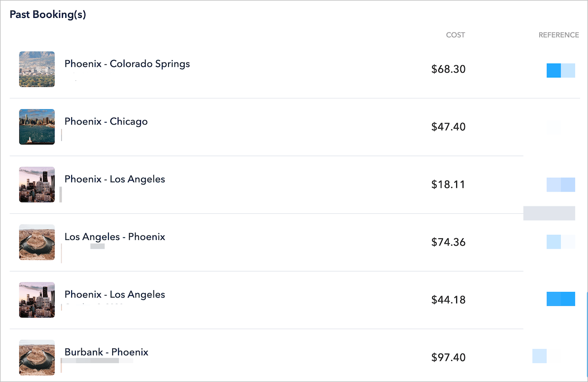The image size is (588, 382).
Task: Open the Phoenix - Chicago booking
Action: click(x=106, y=121)
